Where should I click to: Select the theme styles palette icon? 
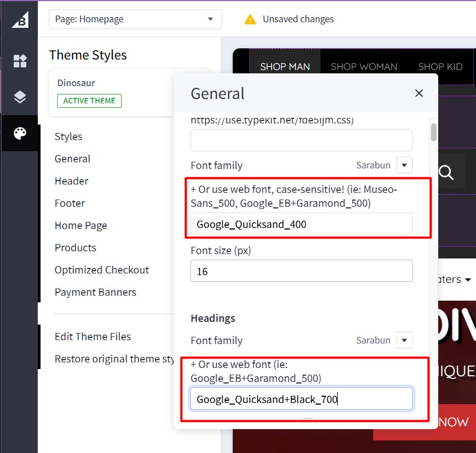coord(20,133)
